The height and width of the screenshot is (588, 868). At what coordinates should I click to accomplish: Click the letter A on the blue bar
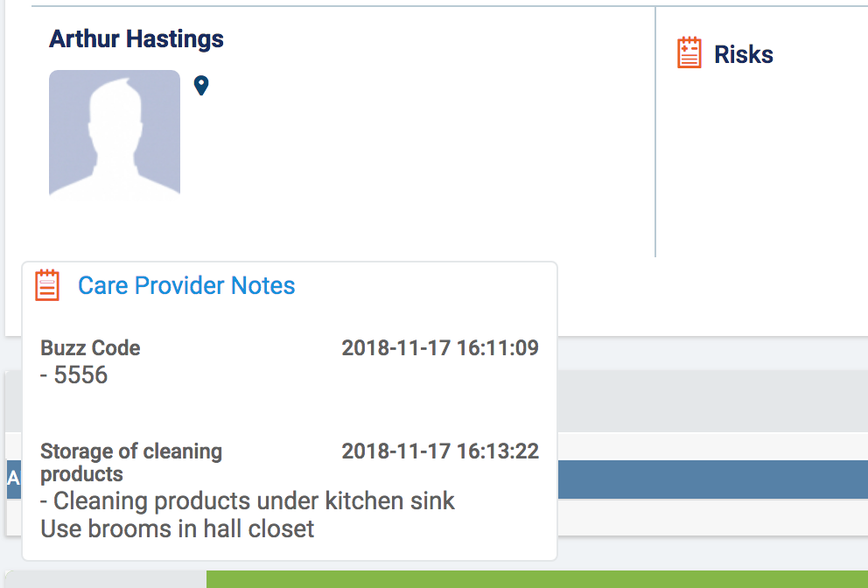coord(12,479)
